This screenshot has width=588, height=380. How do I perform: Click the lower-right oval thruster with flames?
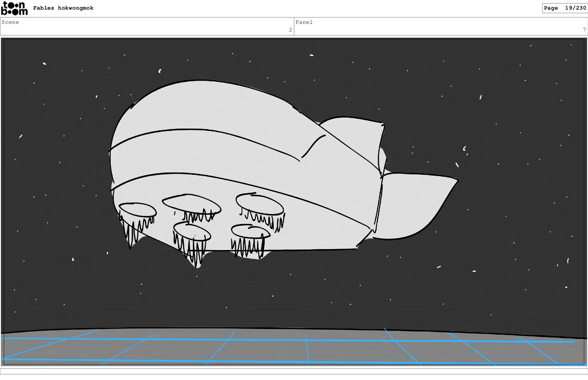pos(251,232)
